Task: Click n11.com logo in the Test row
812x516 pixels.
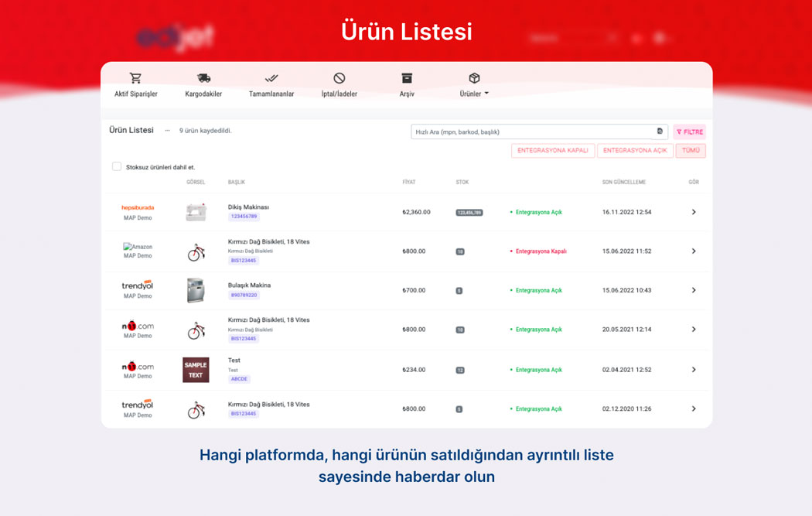Action: (138, 366)
